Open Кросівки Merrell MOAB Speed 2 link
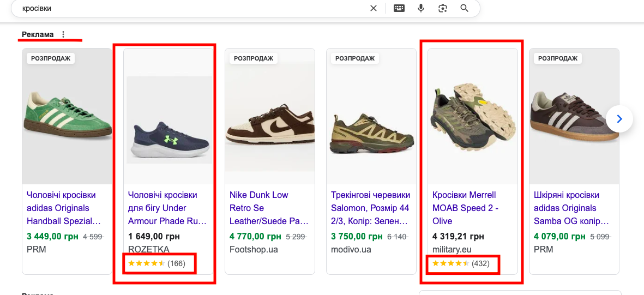This screenshot has height=295, width=644. [x=466, y=208]
